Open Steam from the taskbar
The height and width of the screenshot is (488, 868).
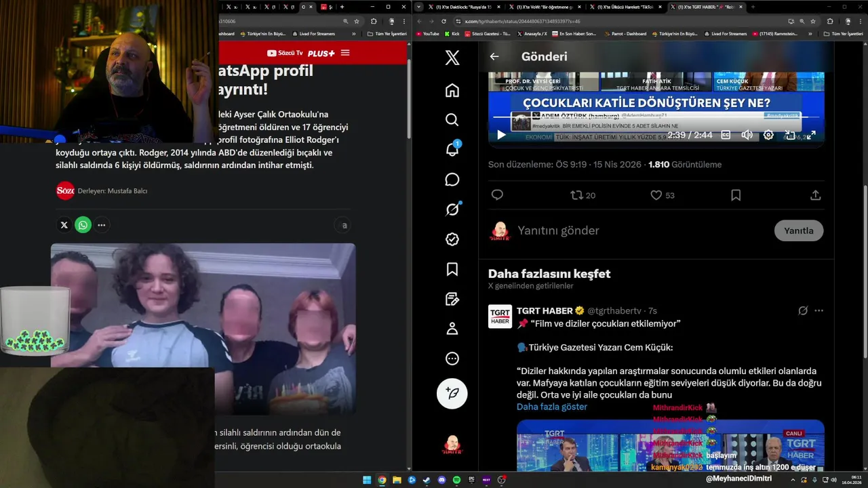click(427, 480)
